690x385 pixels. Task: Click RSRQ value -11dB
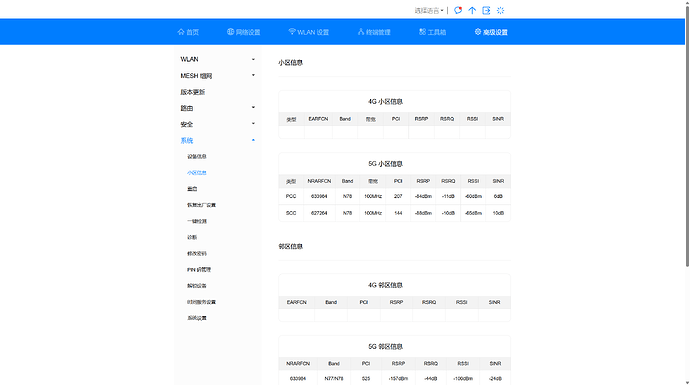(x=448, y=196)
